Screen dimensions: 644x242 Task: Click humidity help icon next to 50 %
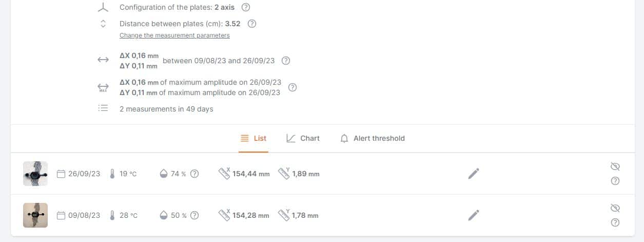(x=194, y=215)
